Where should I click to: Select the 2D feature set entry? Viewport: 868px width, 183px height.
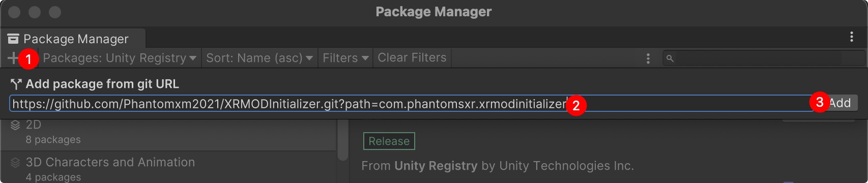[168, 132]
